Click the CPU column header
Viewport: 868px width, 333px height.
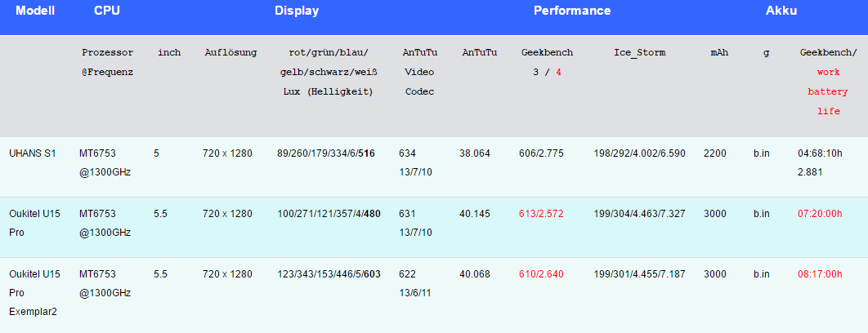[x=107, y=11]
